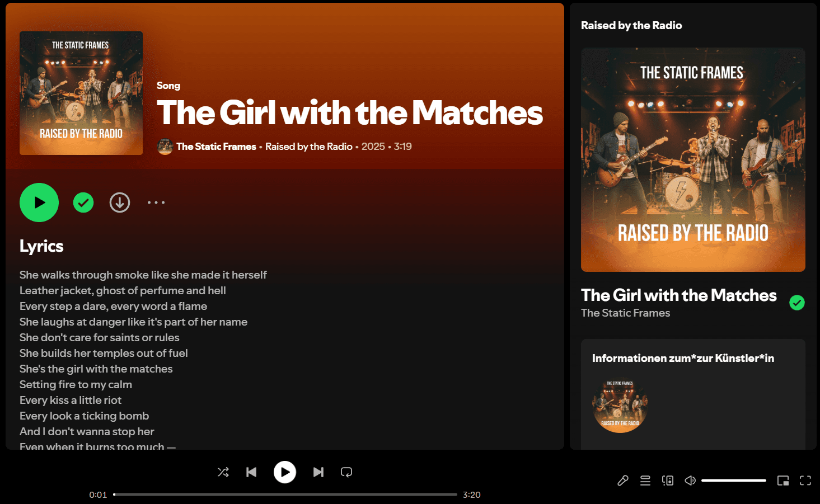Click the large album artwork in the right panel

click(x=693, y=159)
